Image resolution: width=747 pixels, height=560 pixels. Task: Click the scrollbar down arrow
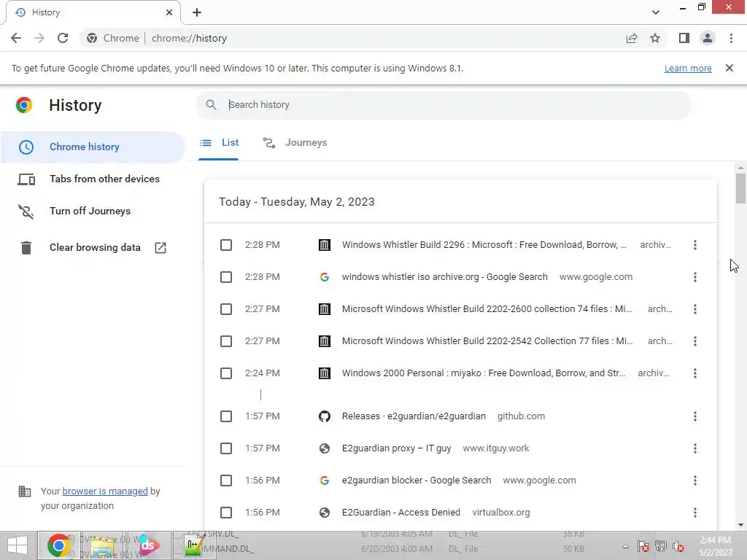[740, 525]
